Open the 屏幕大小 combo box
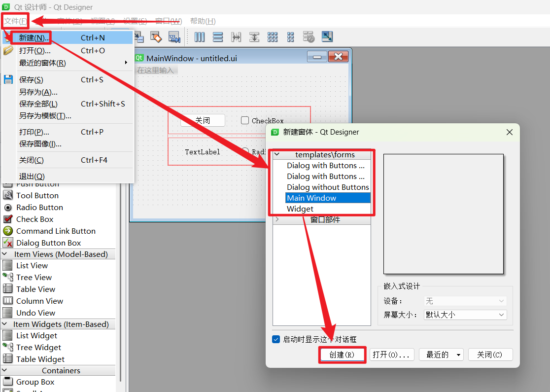This screenshot has width=550, height=392. tap(465, 315)
